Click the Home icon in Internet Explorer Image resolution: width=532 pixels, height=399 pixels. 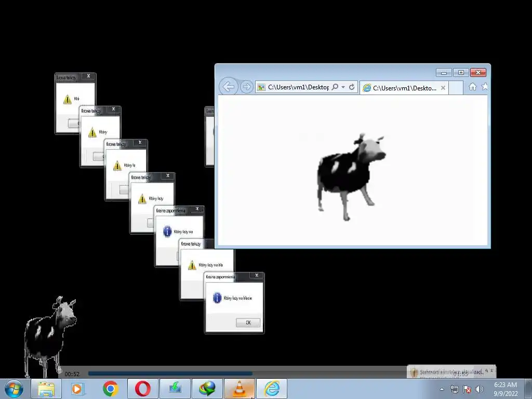[473, 87]
